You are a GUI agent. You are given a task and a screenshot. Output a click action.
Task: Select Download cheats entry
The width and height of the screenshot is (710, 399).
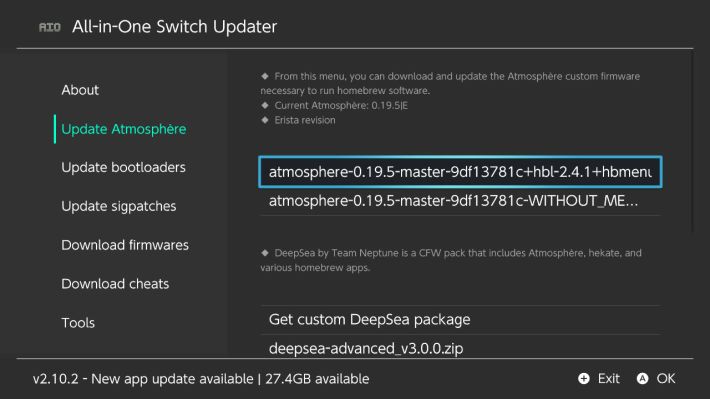pos(115,284)
